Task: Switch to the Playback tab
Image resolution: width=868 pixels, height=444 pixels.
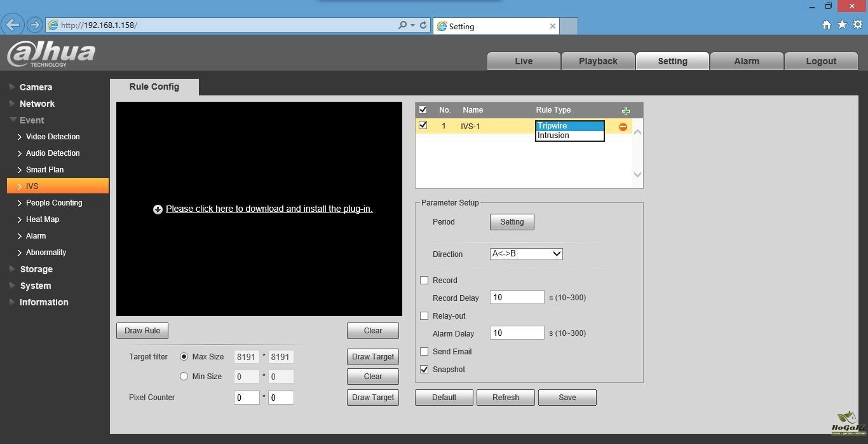Action: 597,61
